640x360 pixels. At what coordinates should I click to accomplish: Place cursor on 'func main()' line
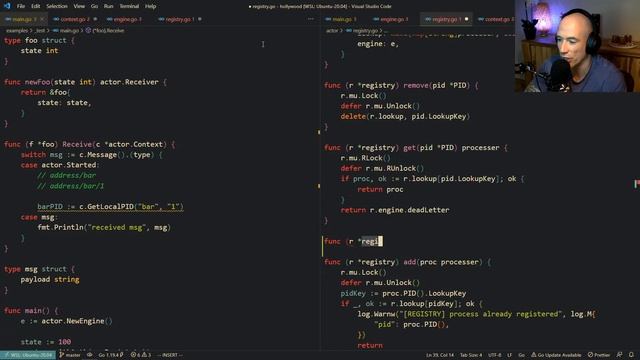click(31, 311)
